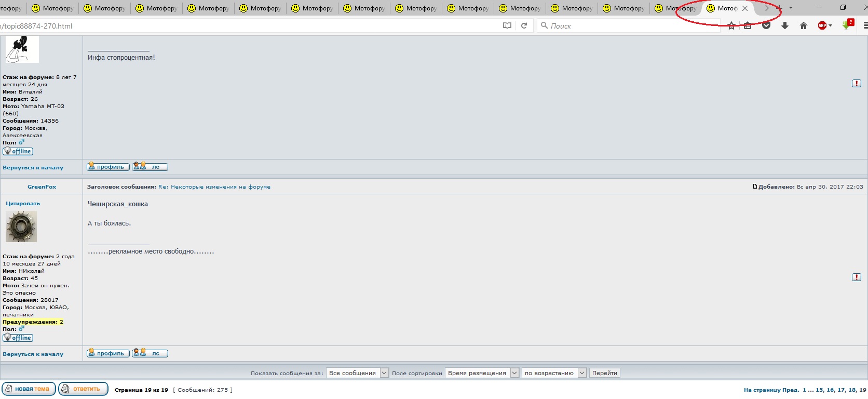Toggle reader view icon in address bar
This screenshot has width=868, height=399.
click(507, 25)
